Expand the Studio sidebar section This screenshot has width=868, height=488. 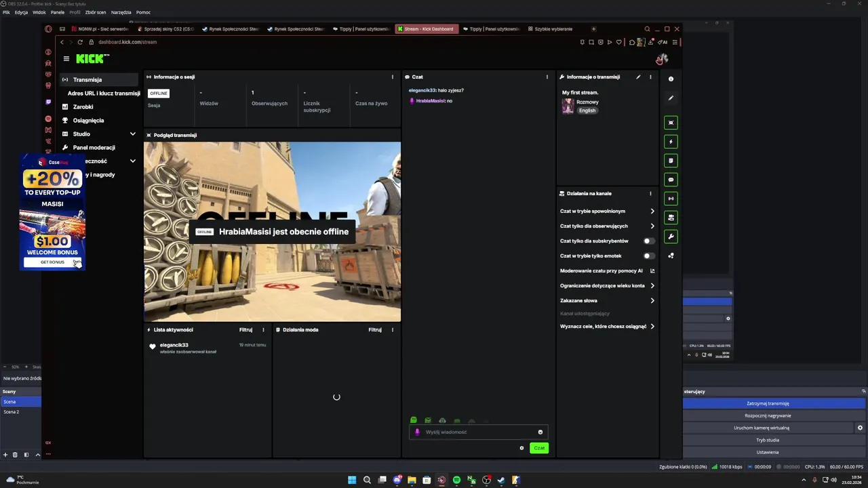coord(98,134)
